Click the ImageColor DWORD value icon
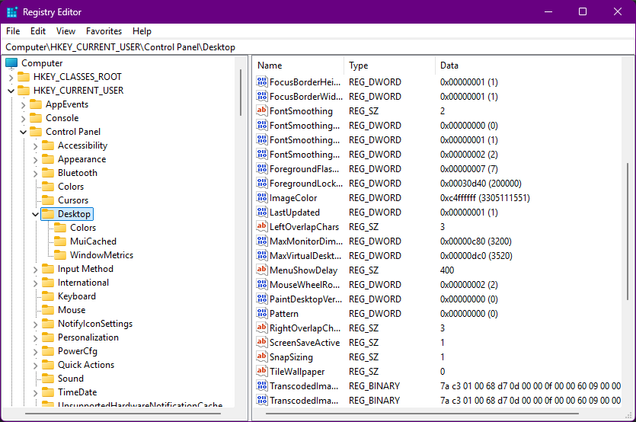Screen dimensions: 636x422 coord(262,198)
